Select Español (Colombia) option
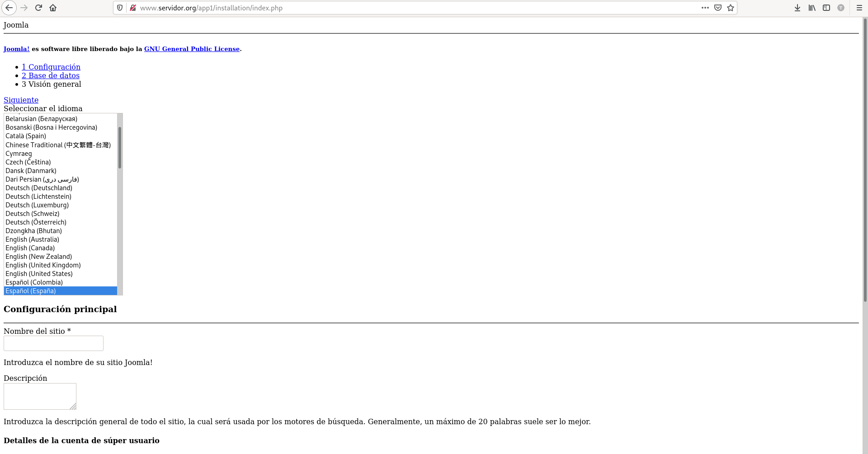This screenshot has height=454, width=868. tap(61, 282)
